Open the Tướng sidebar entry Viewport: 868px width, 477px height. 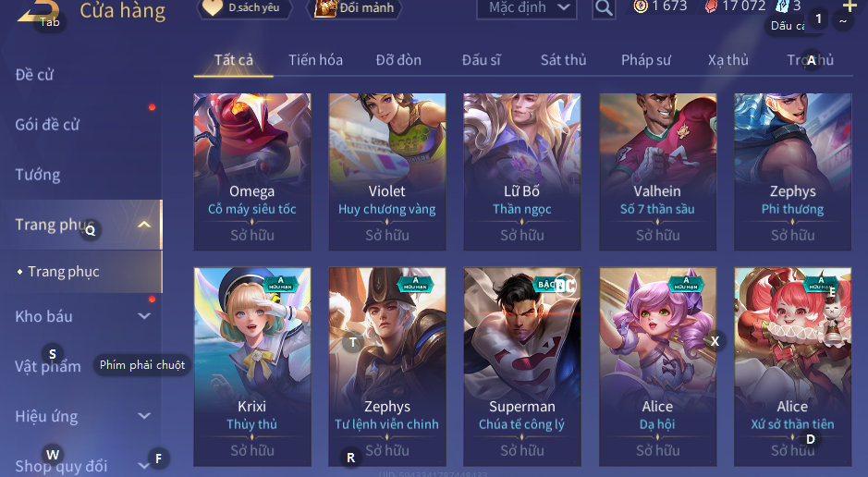coord(38,175)
